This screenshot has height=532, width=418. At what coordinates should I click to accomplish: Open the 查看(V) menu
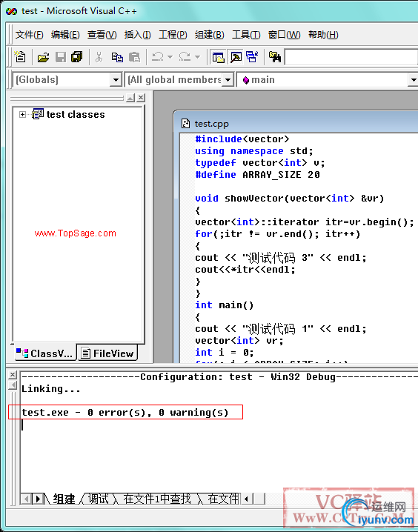click(x=102, y=35)
